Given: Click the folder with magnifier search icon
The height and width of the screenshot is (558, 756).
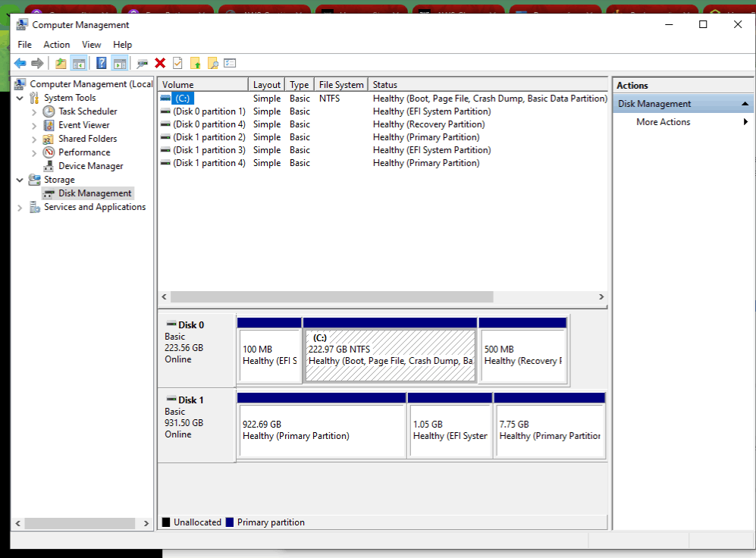Looking at the screenshot, I should tap(212, 63).
